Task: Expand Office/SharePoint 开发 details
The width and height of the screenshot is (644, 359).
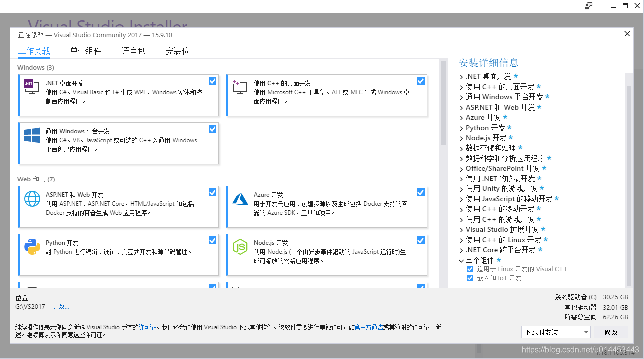Action: (x=461, y=169)
